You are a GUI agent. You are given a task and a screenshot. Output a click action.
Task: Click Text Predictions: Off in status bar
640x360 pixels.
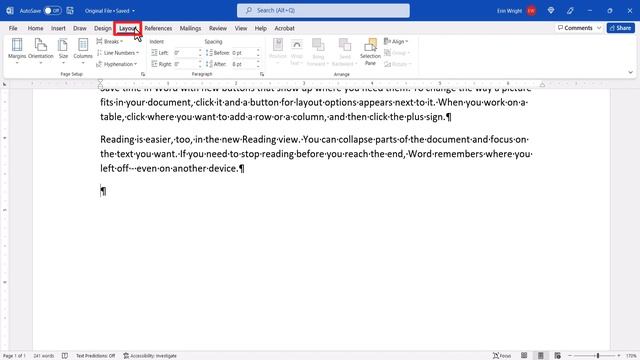click(x=96, y=356)
